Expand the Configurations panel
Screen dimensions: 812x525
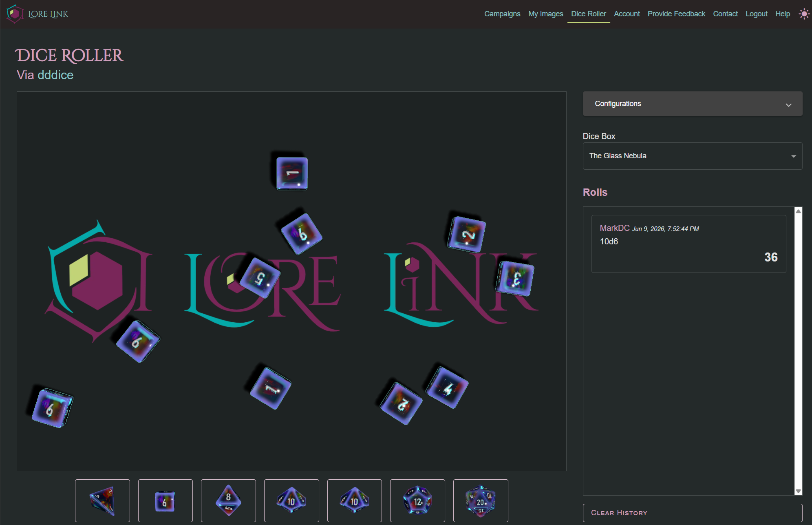[x=693, y=104]
